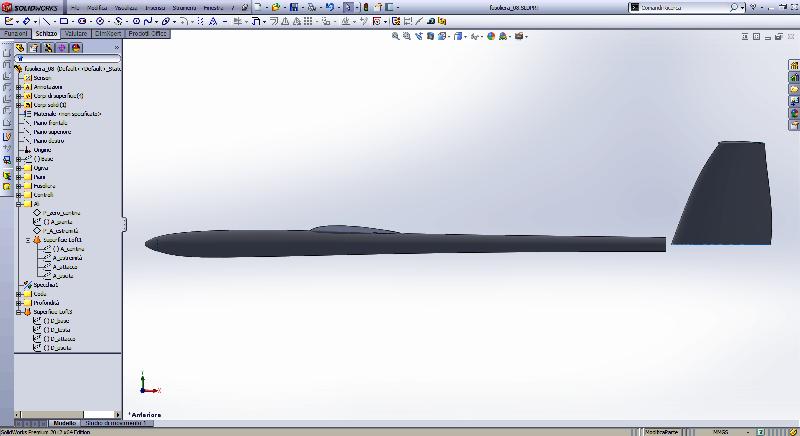This screenshot has height=436, width=800.
Task: Expand the Coda folder node
Action: tap(19, 294)
